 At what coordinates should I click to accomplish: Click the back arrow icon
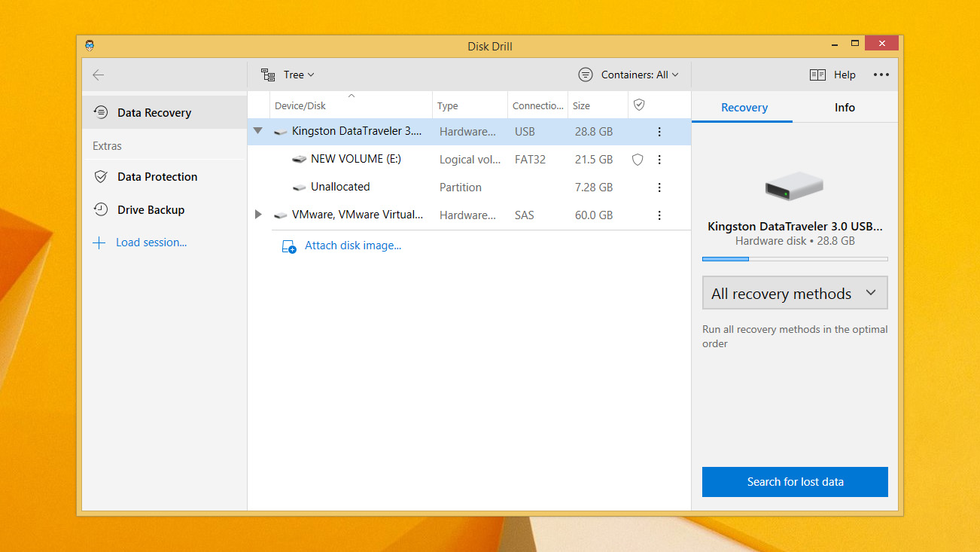(x=99, y=75)
